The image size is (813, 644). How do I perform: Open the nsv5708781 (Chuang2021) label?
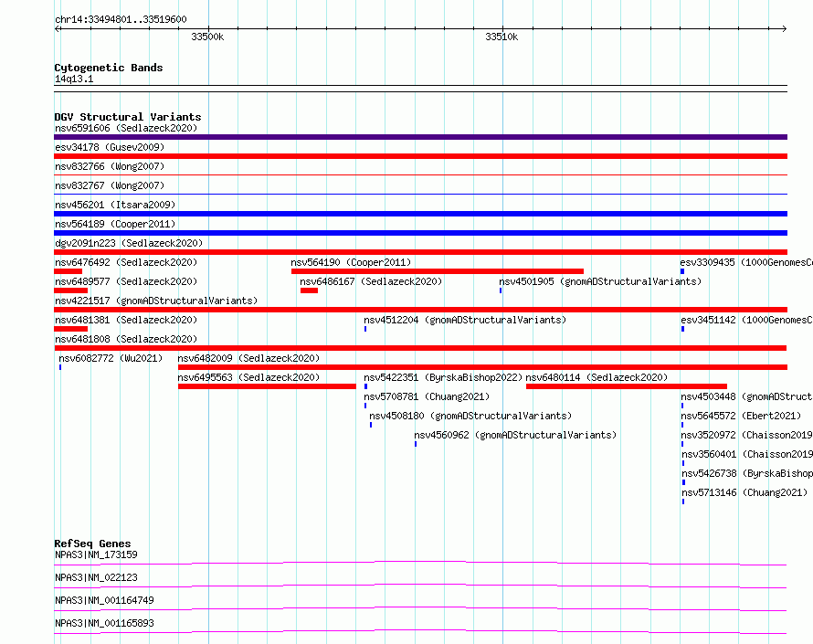(427, 396)
